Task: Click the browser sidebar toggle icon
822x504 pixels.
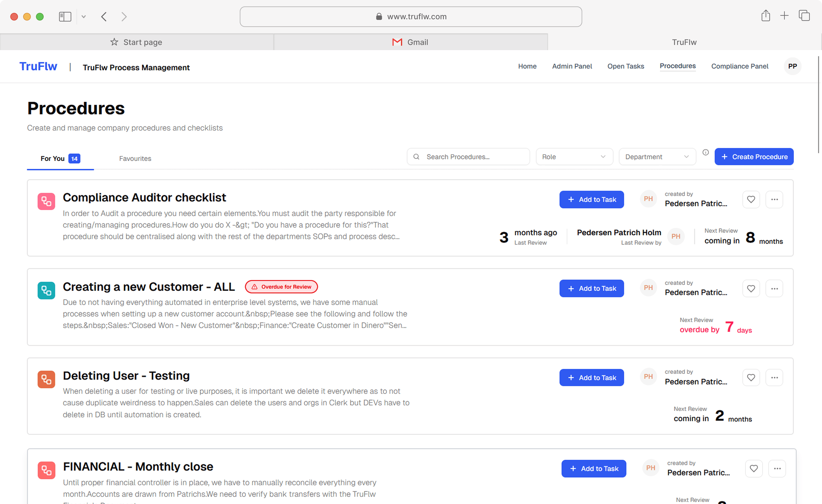Action: coord(65,17)
